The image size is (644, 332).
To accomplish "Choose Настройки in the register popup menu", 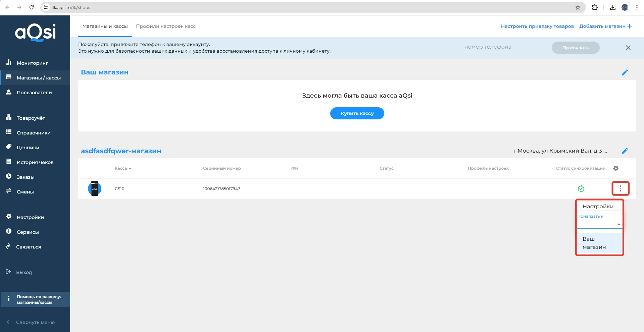I will click(x=598, y=206).
